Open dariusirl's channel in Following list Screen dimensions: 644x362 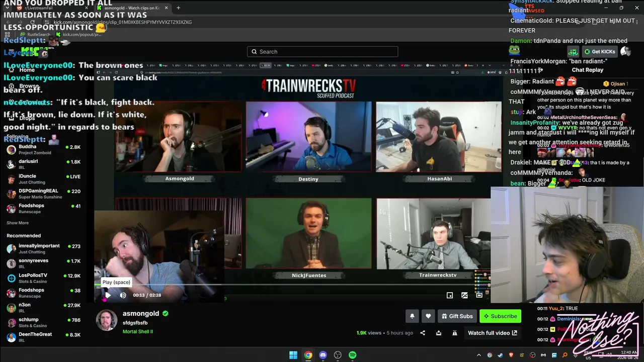43,164
